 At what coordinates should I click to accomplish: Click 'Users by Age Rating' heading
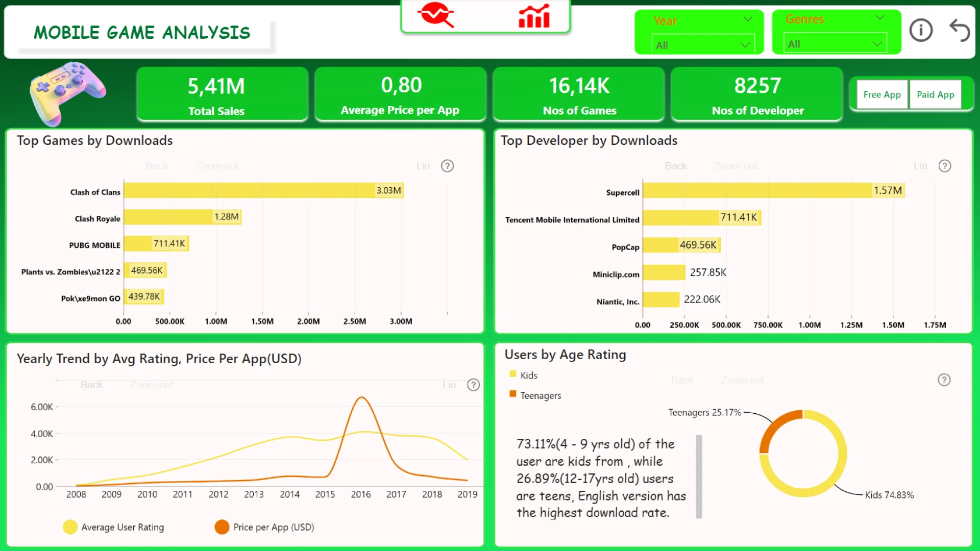click(x=565, y=355)
